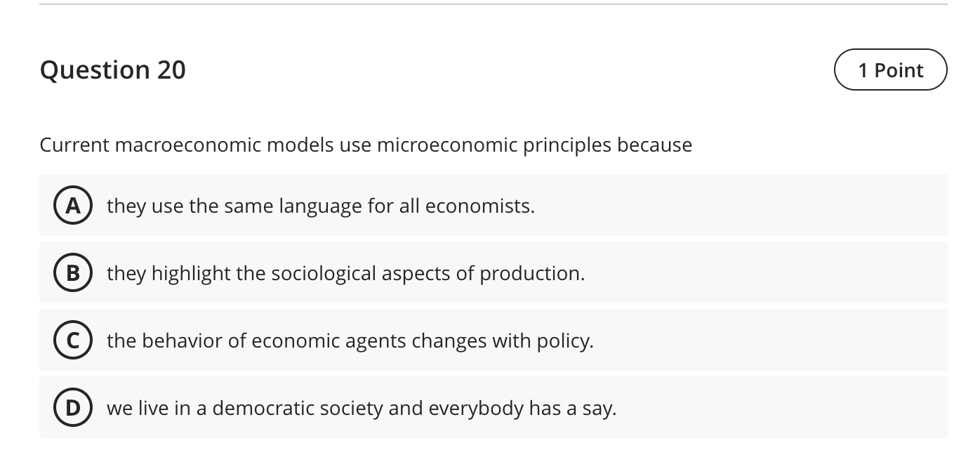Viewport: 980px width, 462px height.
Task: Click the horizontal divider above Question 20
Action: click(490, 7)
